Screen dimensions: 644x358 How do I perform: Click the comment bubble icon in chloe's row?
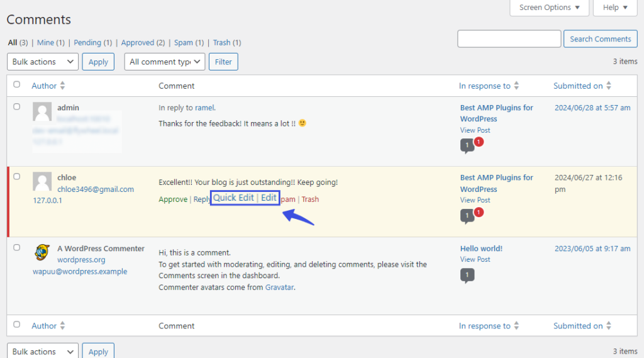[467, 216]
